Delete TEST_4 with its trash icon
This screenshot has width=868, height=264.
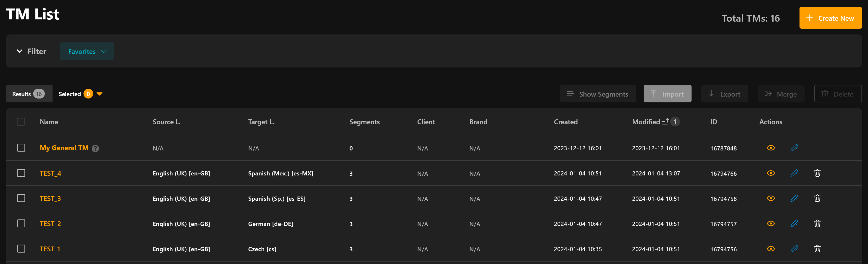[817, 173]
